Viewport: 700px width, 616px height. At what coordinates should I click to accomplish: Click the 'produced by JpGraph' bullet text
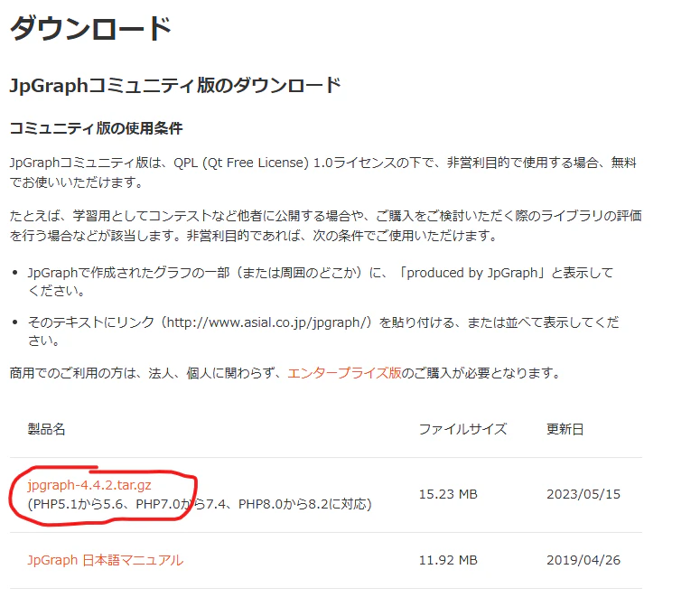pos(321,282)
